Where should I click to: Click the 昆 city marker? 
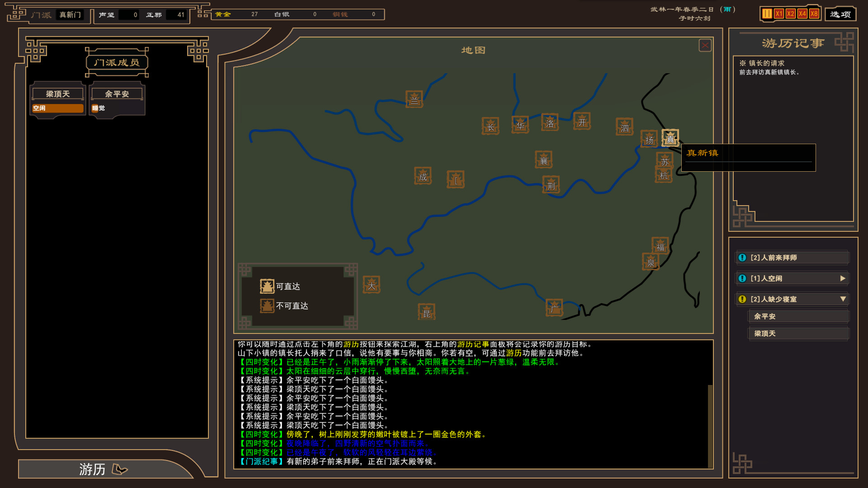click(426, 312)
